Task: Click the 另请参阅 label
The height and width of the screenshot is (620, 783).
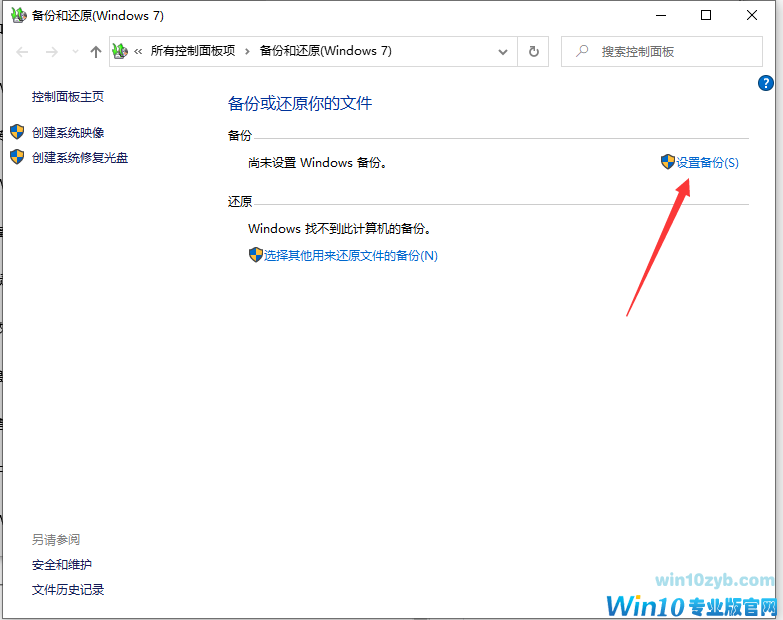Action: pos(56,540)
